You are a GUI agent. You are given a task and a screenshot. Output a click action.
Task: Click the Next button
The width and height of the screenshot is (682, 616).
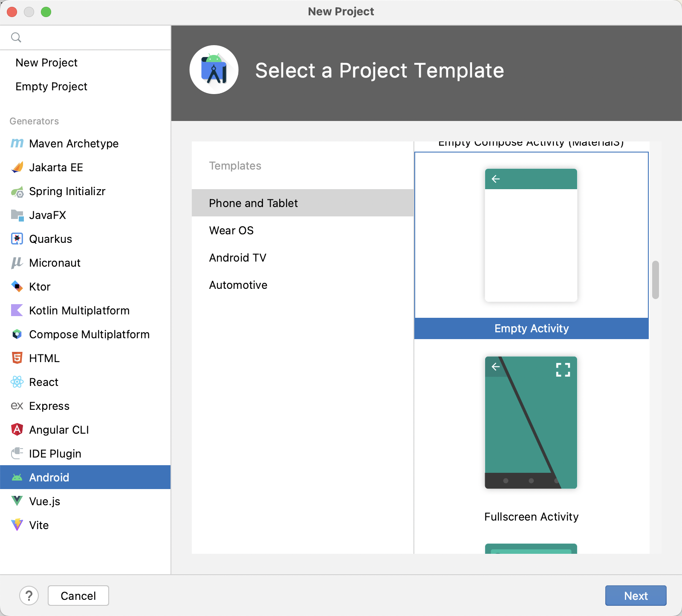tap(636, 596)
